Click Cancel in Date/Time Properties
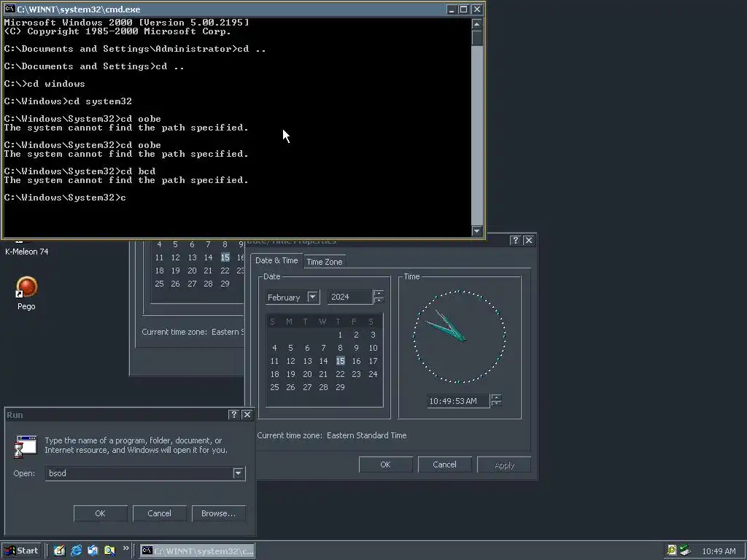The width and height of the screenshot is (747, 560). coord(444,464)
